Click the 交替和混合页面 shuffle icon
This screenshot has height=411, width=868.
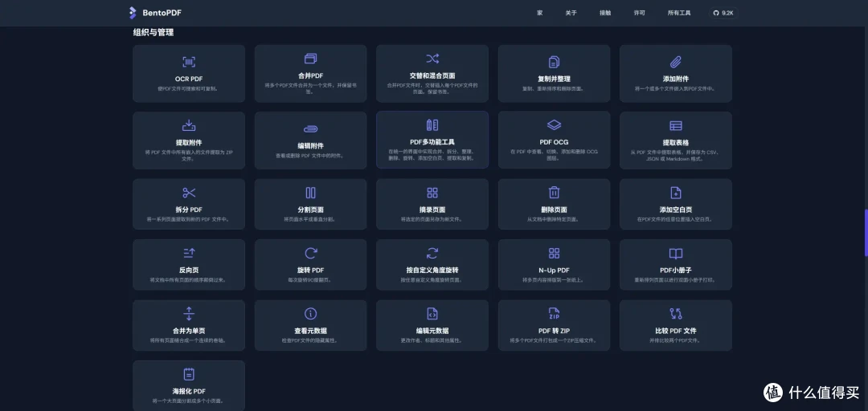(x=432, y=58)
